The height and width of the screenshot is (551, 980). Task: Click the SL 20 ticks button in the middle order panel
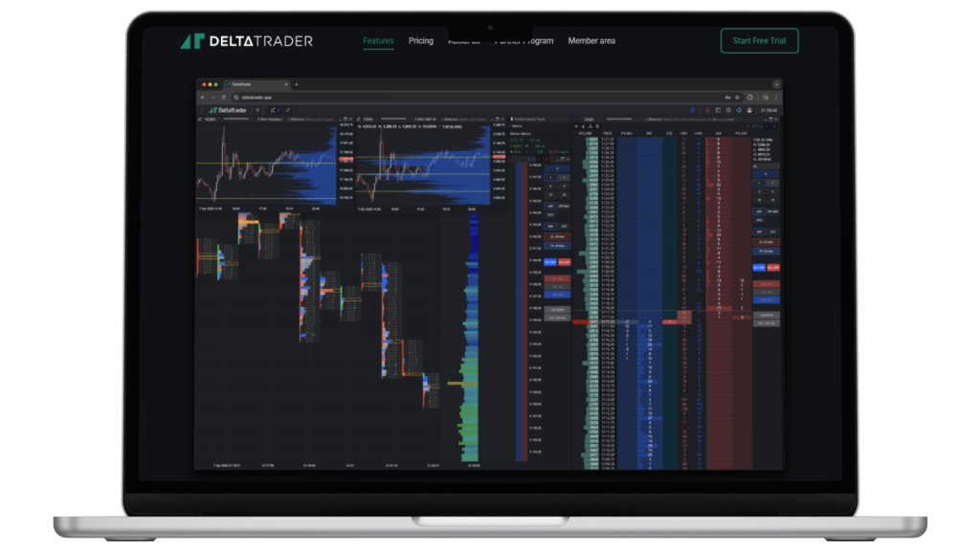(558, 237)
